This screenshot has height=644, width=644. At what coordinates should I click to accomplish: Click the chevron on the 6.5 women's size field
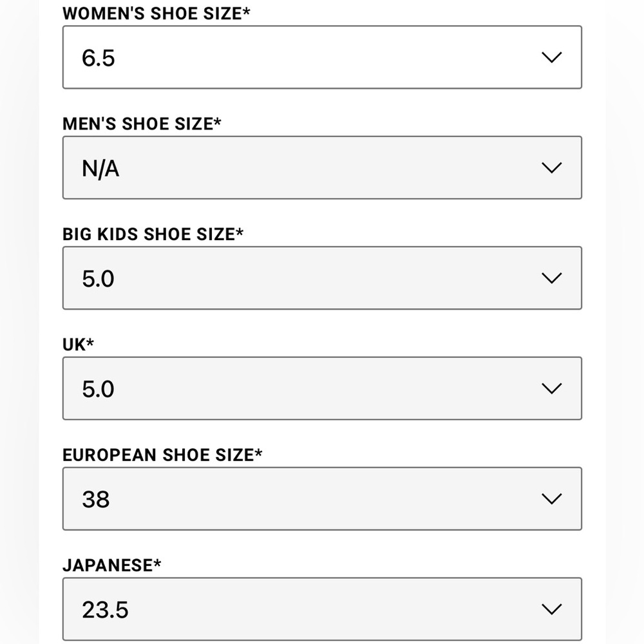point(551,57)
